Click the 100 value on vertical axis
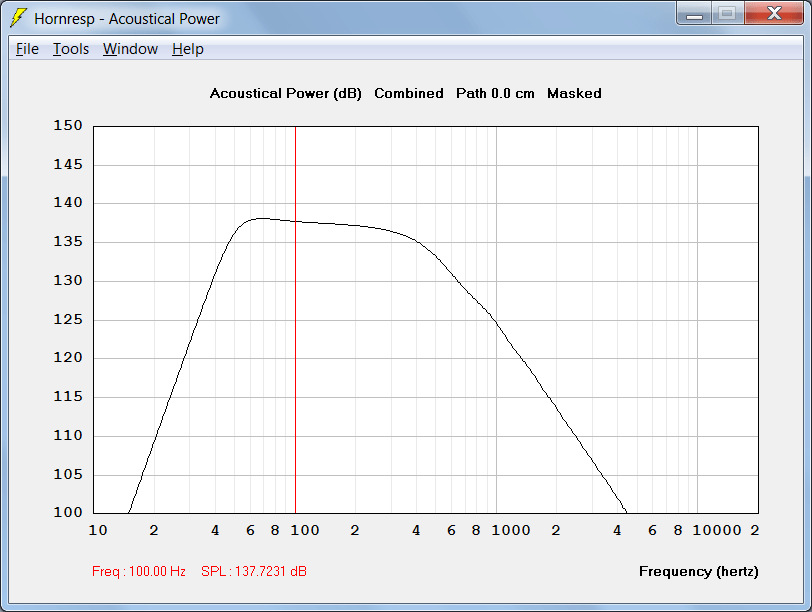This screenshot has width=812, height=612. [68, 513]
